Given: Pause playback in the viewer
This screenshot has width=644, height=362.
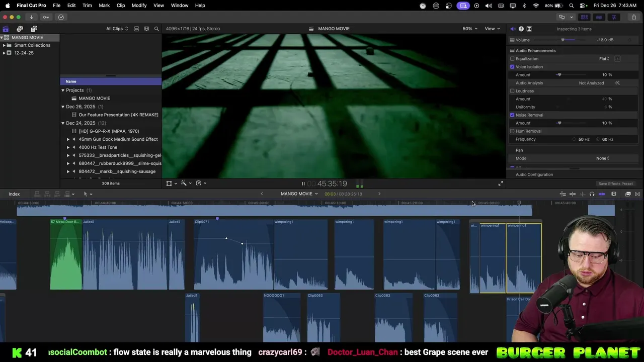Looking at the screenshot, I should [x=303, y=184].
